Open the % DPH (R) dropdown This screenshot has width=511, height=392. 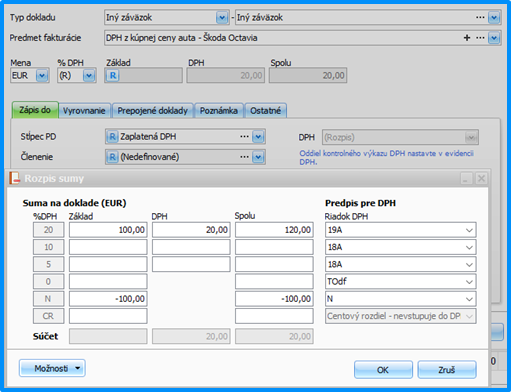(x=89, y=76)
